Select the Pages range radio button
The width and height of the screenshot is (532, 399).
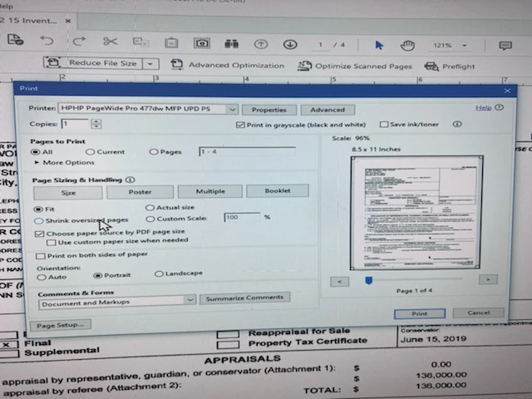pyautogui.click(x=154, y=152)
